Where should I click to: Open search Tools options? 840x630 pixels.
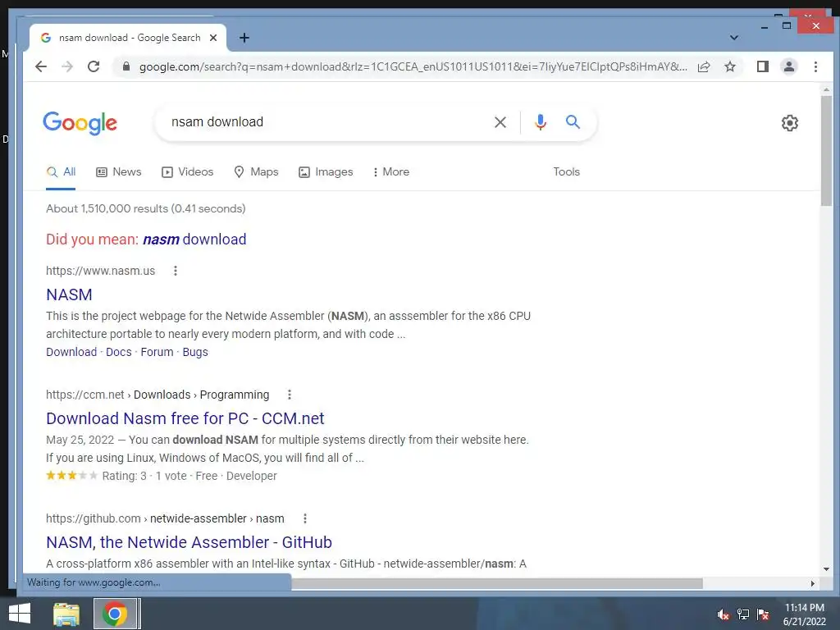coord(566,172)
